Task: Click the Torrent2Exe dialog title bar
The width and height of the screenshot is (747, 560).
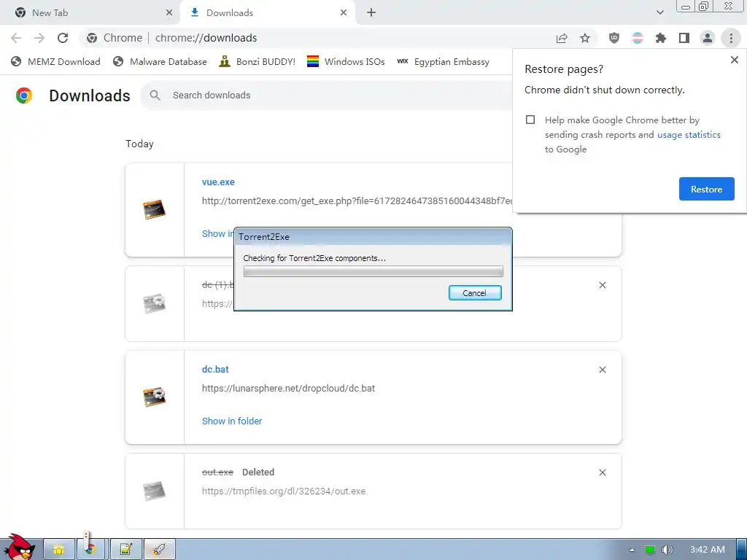Action: click(x=373, y=237)
